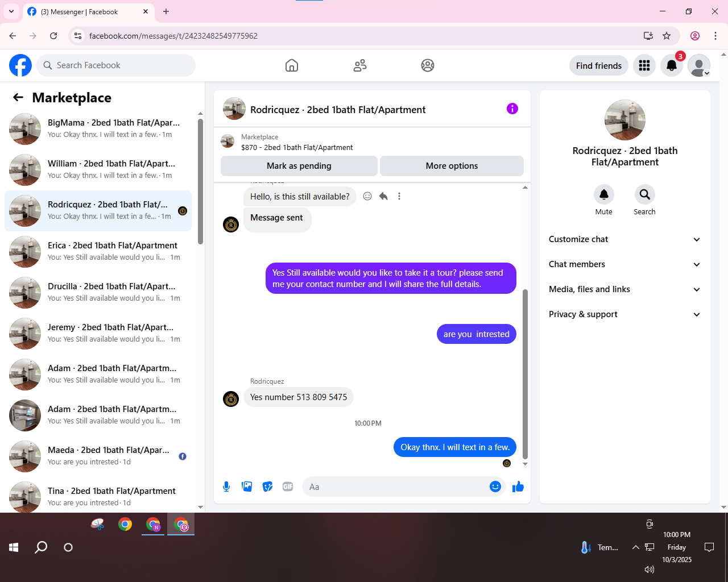728x582 pixels.
Task: Focus the Search Facebook field
Action: 116,65
